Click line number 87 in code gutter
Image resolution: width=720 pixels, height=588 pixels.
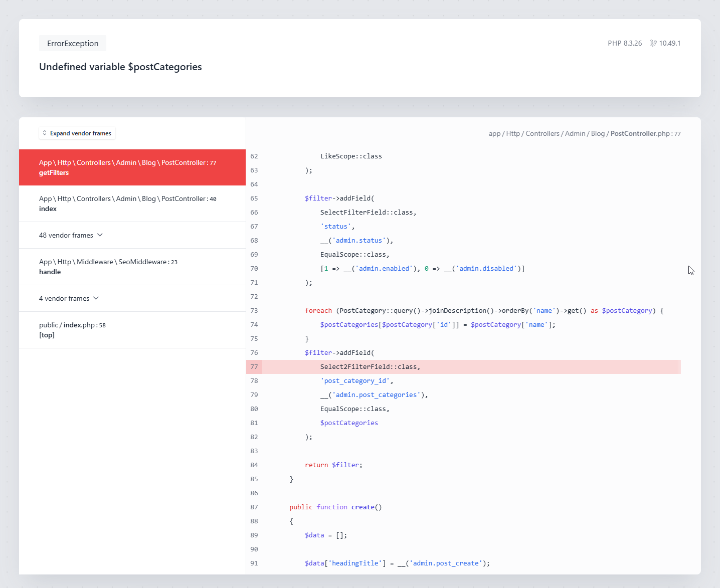(x=254, y=507)
